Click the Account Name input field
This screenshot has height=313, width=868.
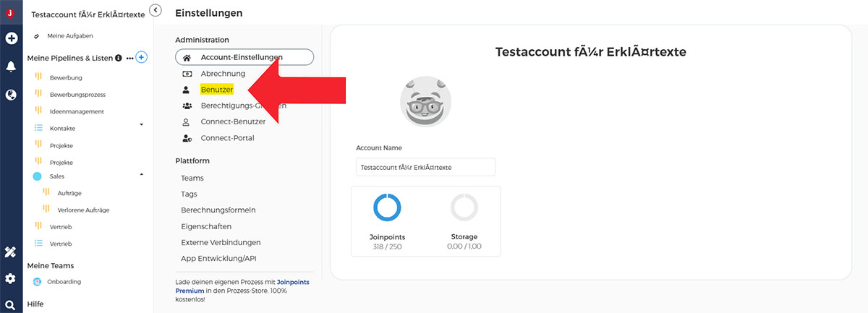click(x=426, y=167)
